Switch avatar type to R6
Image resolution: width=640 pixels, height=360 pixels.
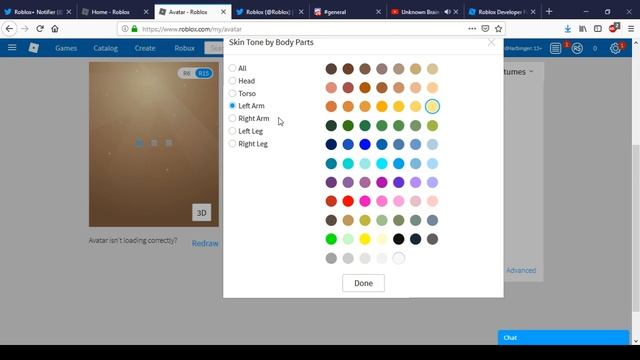pyautogui.click(x=187, y=73)
